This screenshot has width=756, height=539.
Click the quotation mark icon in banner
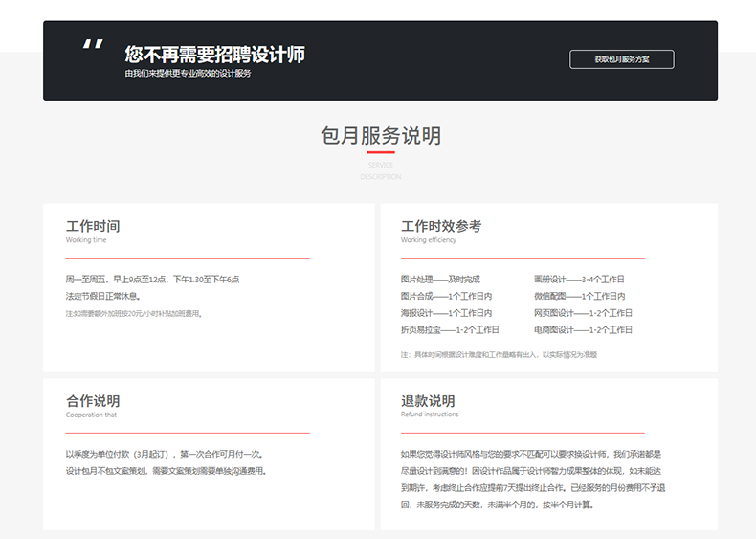[x=93, y=44]
